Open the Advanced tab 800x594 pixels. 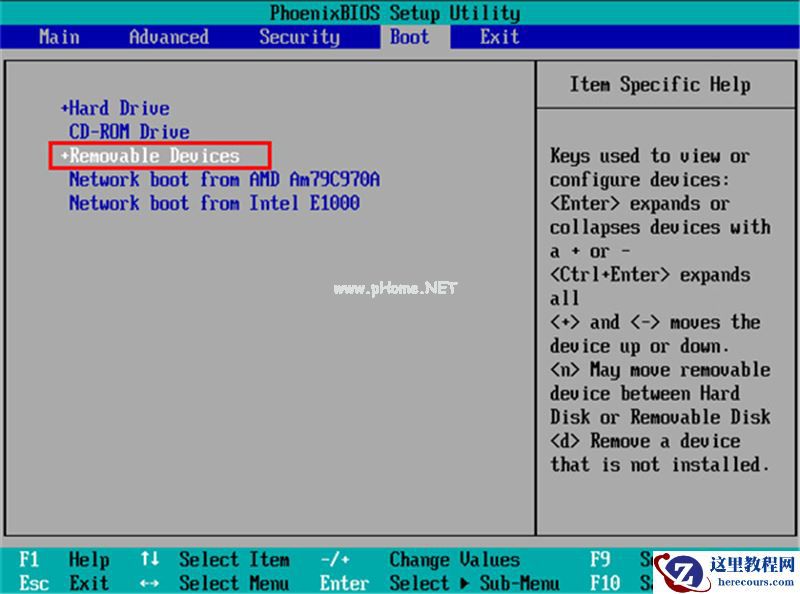tap(167, 37)
